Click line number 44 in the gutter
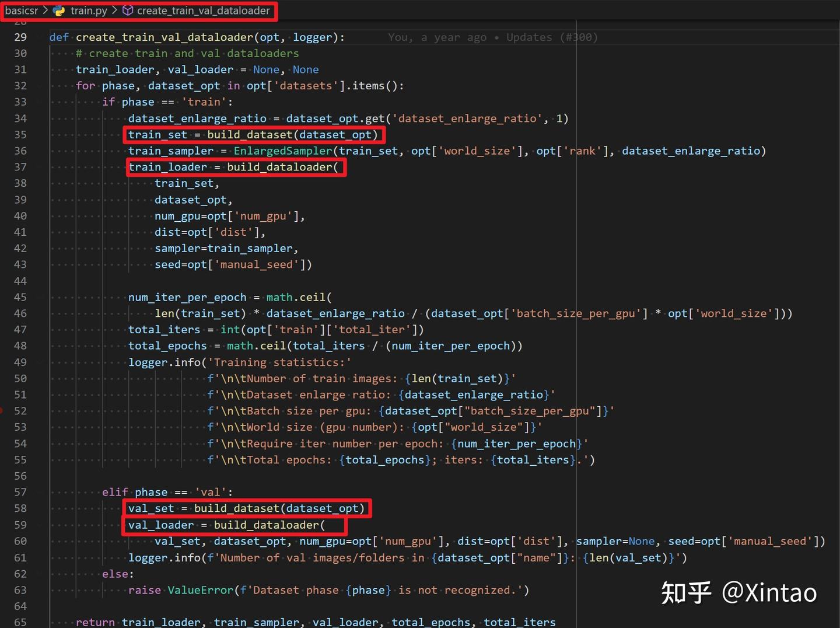 point(20,281)
